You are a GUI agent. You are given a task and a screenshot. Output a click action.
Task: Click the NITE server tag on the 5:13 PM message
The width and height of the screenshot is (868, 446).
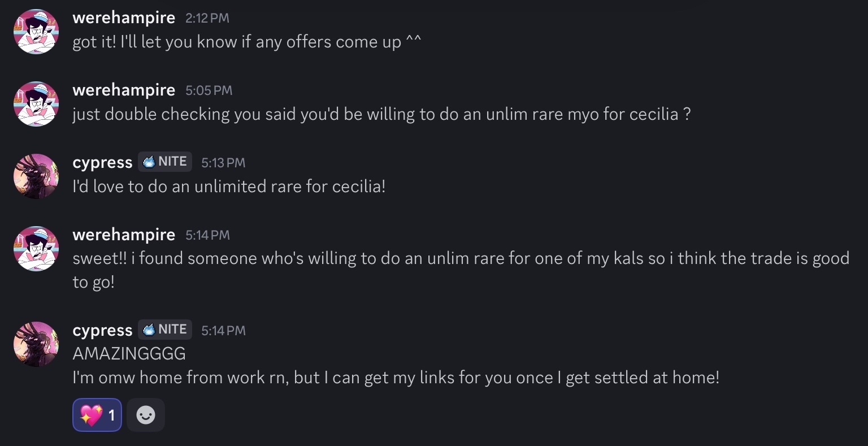pyautogui.click(x=165, y=162)
